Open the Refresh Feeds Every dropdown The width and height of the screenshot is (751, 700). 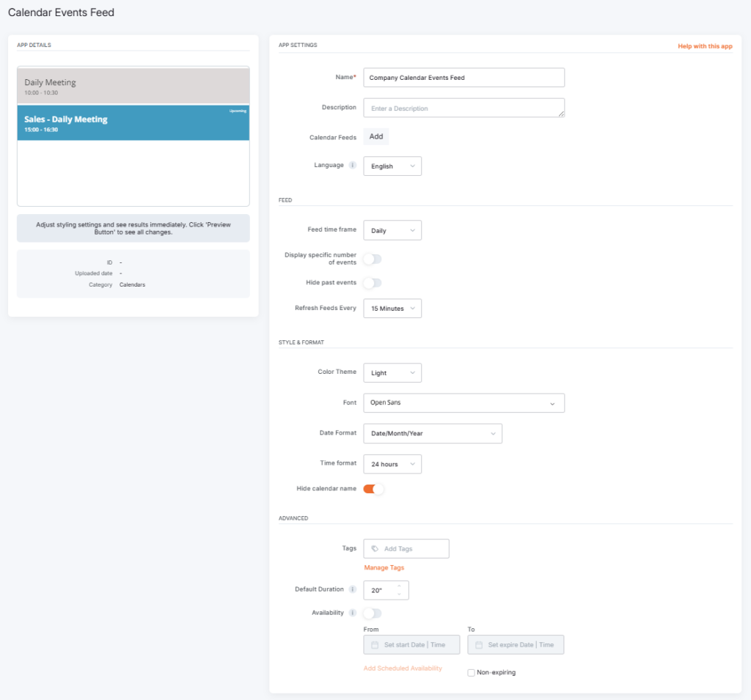[x=392, y=308]
